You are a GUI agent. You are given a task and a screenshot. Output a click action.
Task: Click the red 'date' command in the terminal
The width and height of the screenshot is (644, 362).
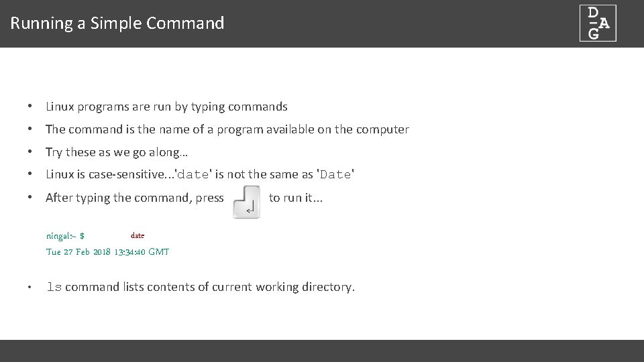[138, 236]
